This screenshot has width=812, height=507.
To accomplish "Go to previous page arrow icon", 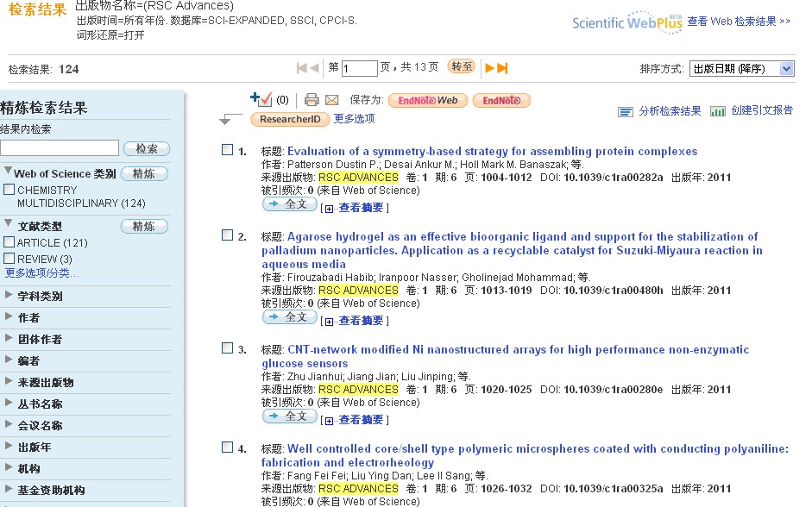I will point(314,68).
